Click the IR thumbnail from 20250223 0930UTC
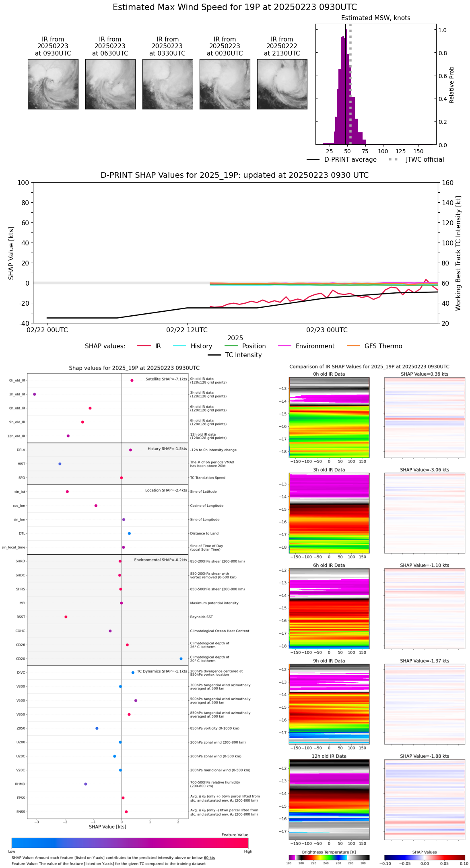Viewport: 470px width, 868px height. [x=53, y=84]
